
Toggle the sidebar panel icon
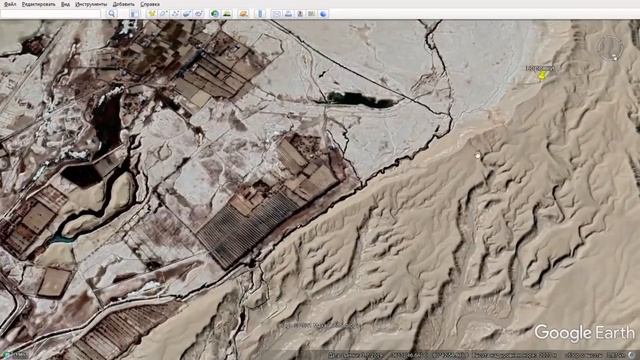134,14
